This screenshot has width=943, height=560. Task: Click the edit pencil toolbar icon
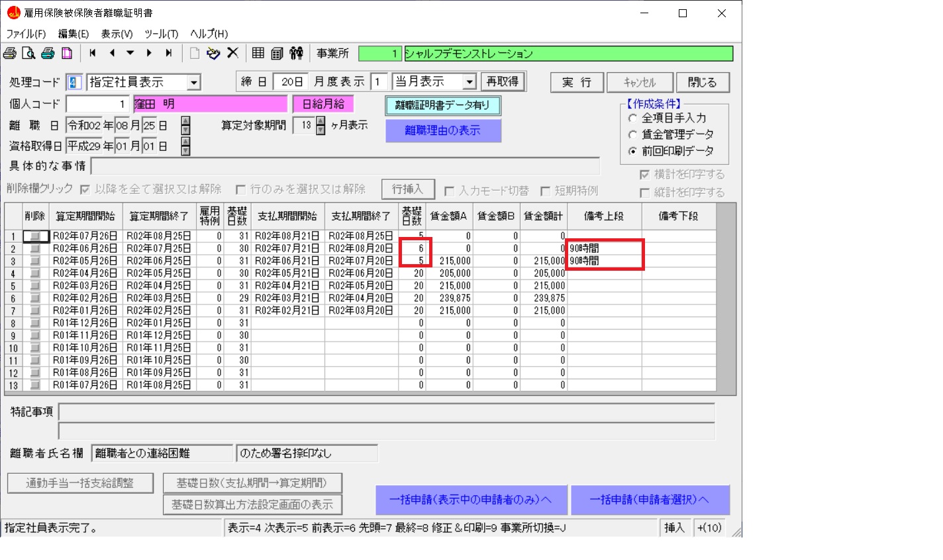213,53
